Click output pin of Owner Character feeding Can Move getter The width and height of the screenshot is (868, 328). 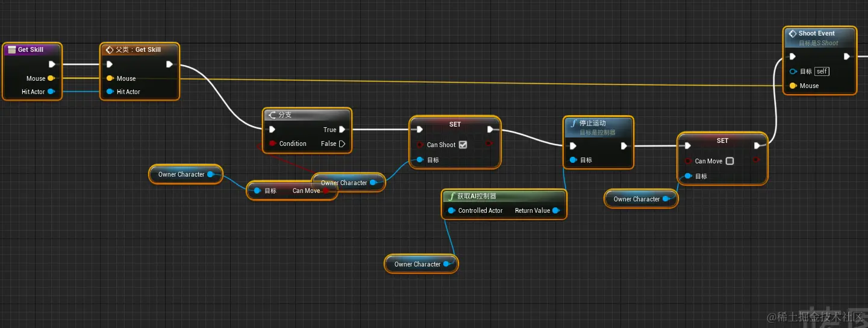[210, 174]
